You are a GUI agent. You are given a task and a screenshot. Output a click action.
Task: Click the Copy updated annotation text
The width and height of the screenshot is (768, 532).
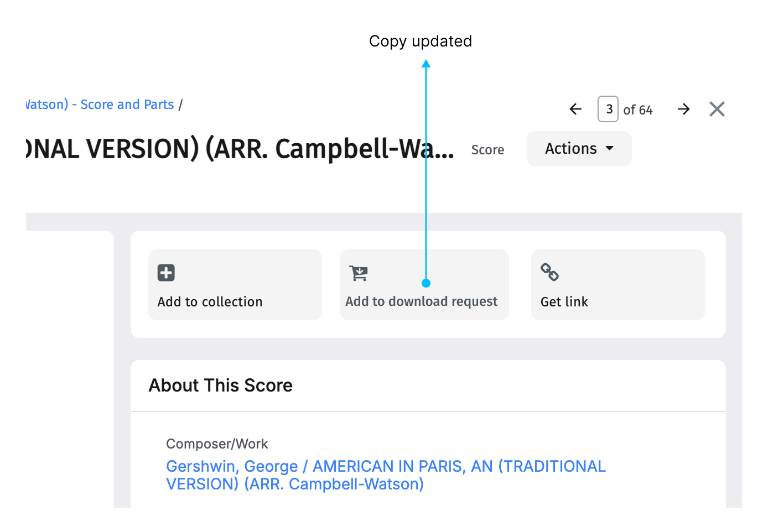421,41
